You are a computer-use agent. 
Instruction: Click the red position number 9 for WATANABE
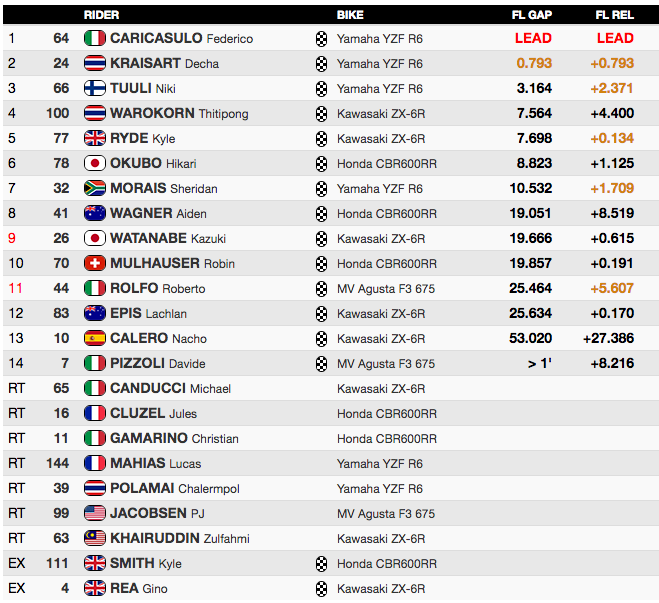point(12,238)
